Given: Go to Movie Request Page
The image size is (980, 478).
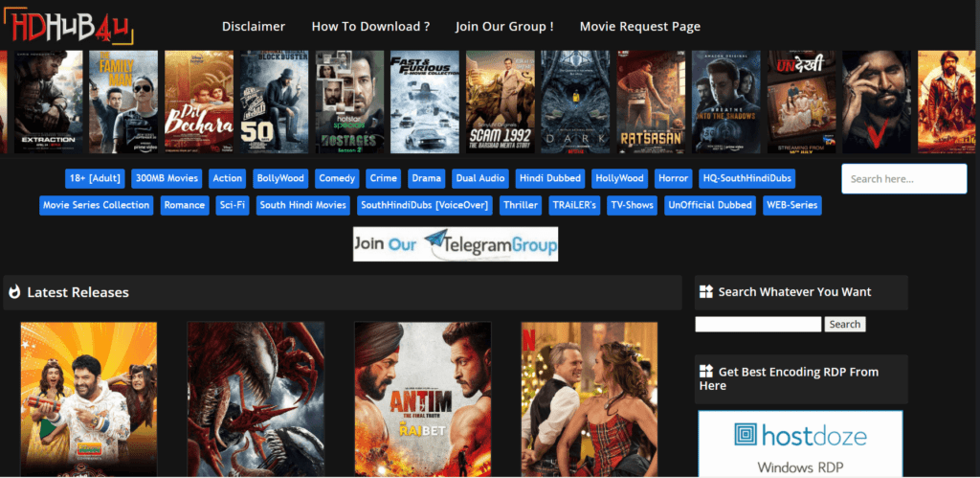Looking at the screenshot, I should (640, 26).
